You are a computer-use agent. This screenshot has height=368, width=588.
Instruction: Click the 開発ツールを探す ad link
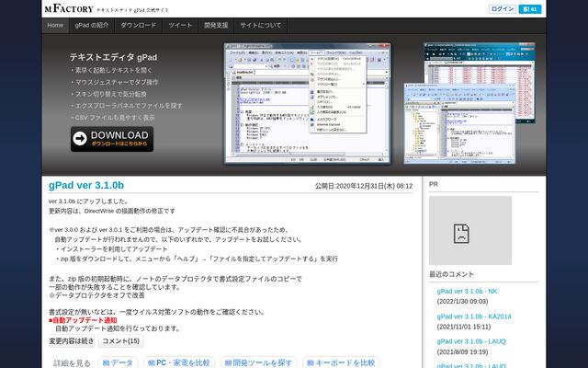[259, 362]
